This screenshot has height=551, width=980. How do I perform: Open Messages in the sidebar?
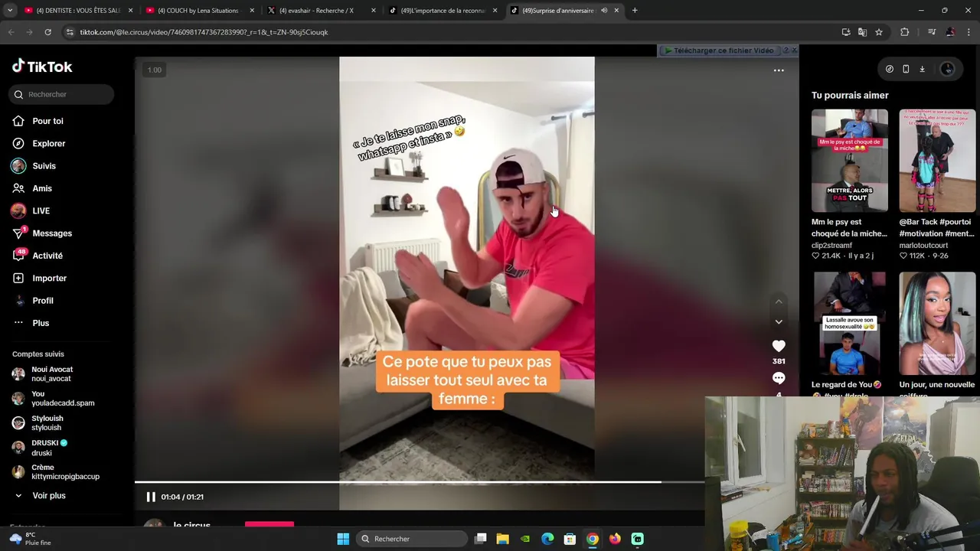coord(51,233)
